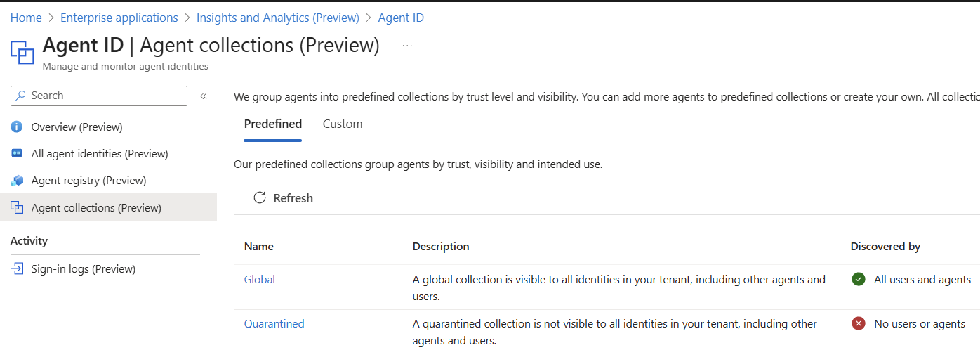This screenshot has height=350, width=980.
Task: Click the Agent collections sidebar icon
Action: coord(18,208)
